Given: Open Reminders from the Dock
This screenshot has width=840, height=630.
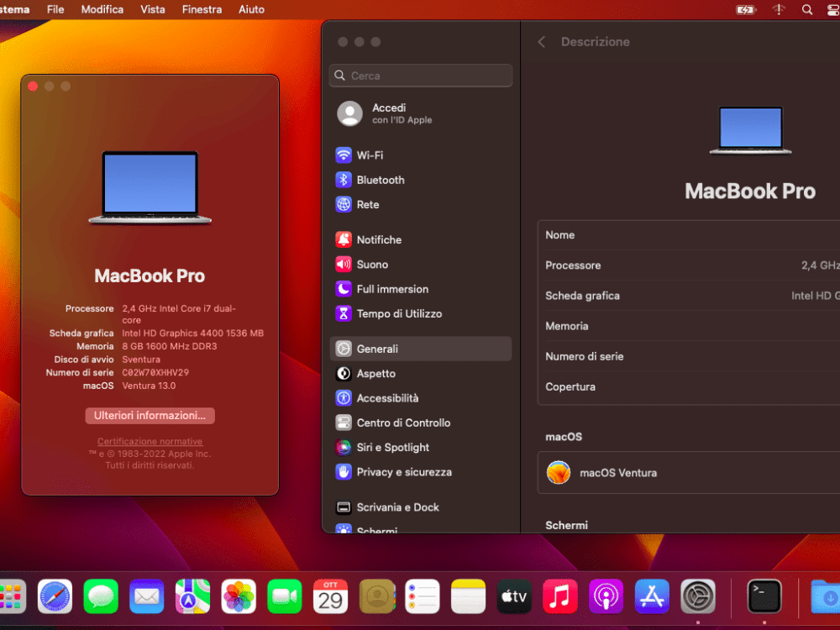Looking at the screenshot, I should click(x=423, y=596).
